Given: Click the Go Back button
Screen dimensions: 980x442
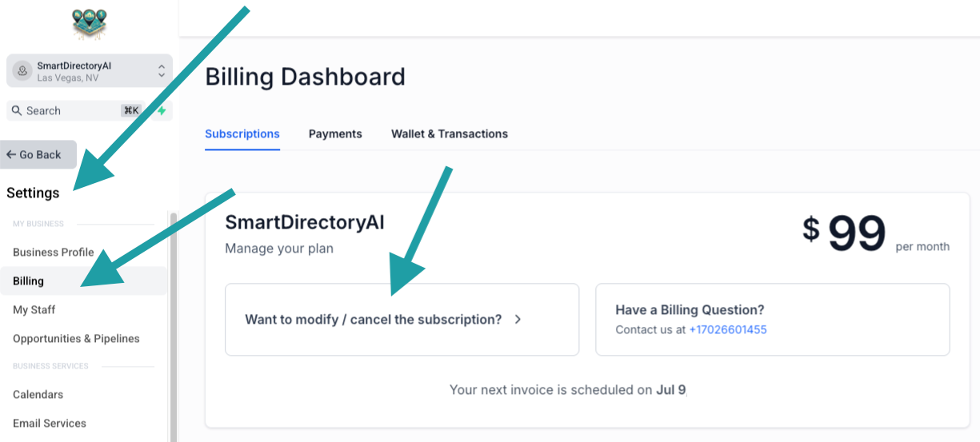Looking at the screenshot, I should click(x=38, y=154).
